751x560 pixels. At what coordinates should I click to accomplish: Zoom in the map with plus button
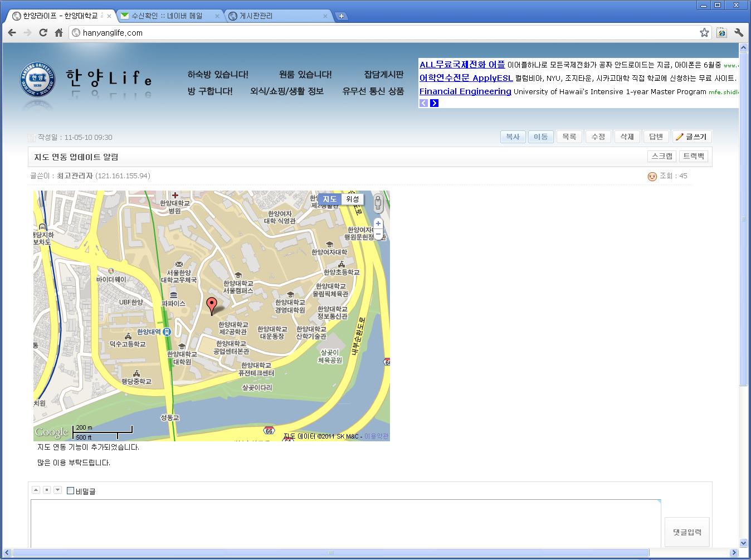(378, 223)
